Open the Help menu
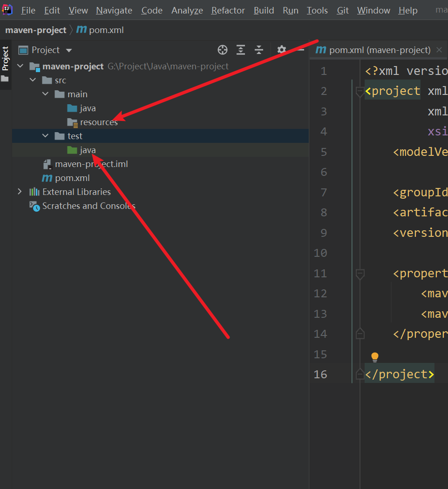This screenshot has width=448, height=489. pyautogui.click(x=408, y=11)
